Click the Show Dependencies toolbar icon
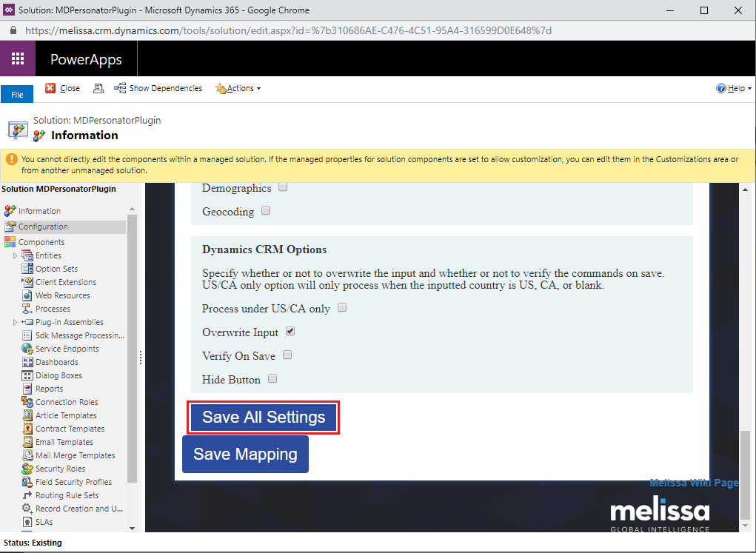The image size is (756, 553). (120, 88)
